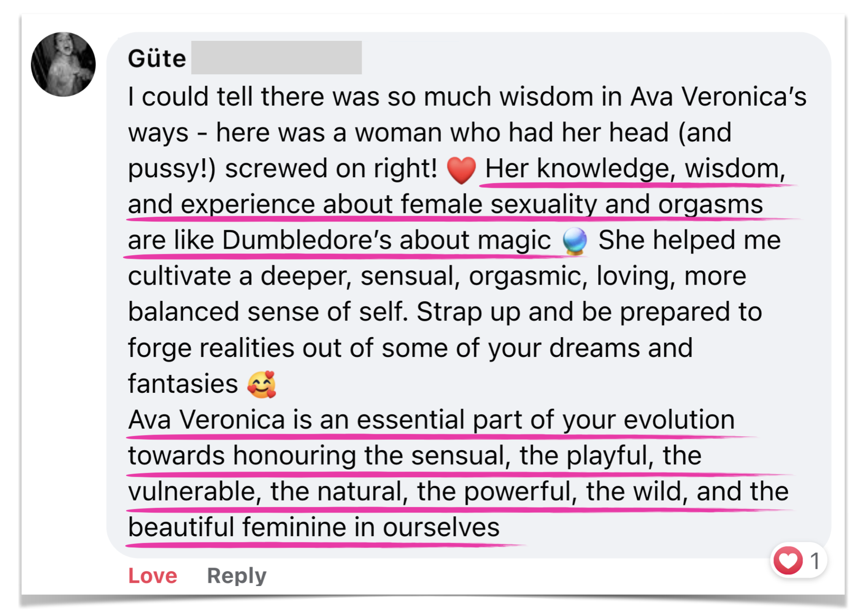Click the red heart emoji in comment
Image resolution: width=864 pixels, height=616 pixels.
[x=461, y=170]
